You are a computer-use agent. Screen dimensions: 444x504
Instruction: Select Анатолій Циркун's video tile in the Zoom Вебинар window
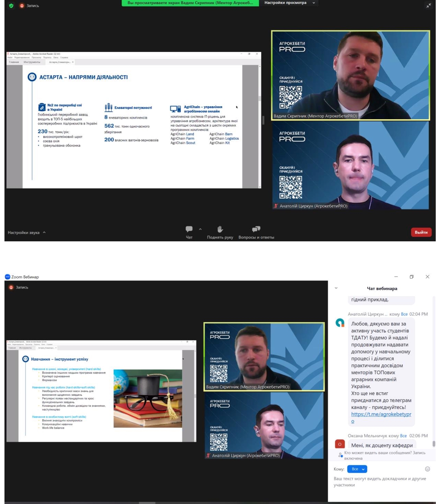[264, 426]
